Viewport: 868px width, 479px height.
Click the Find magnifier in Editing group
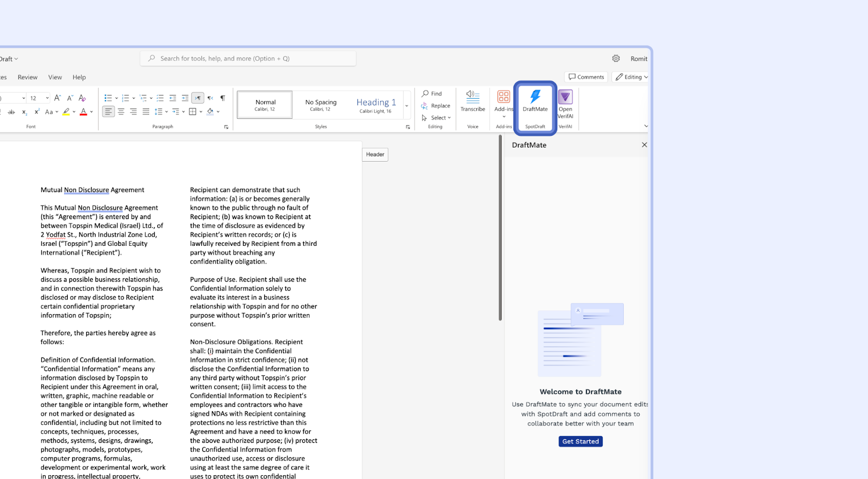click(x=426, y=94)
